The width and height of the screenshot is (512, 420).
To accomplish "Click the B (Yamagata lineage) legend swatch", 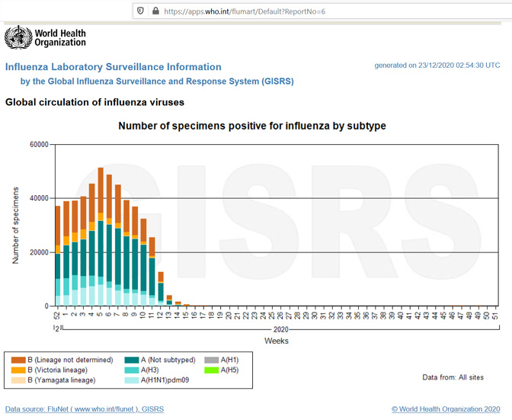I will click(x=18, y=380).
